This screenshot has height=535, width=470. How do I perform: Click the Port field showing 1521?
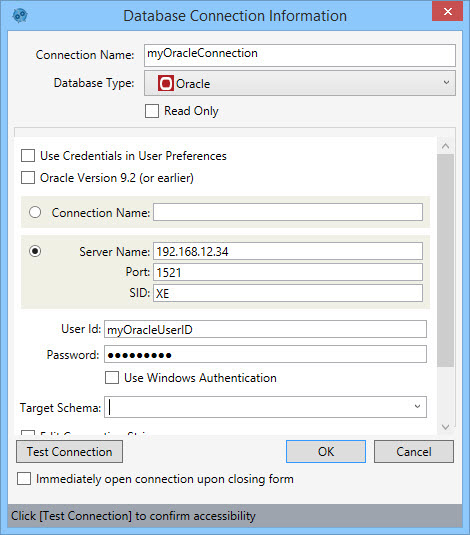pyautogui.click(x=288, y=272)
